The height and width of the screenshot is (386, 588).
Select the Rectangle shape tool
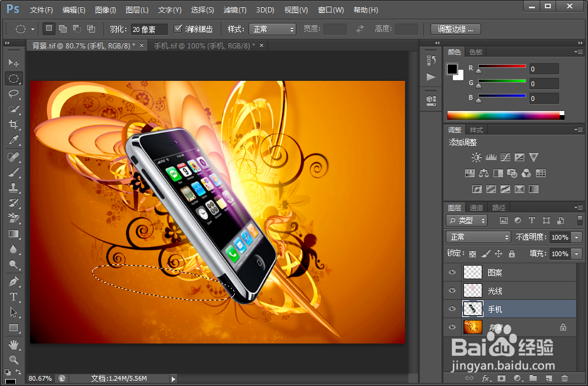[14, 328]
